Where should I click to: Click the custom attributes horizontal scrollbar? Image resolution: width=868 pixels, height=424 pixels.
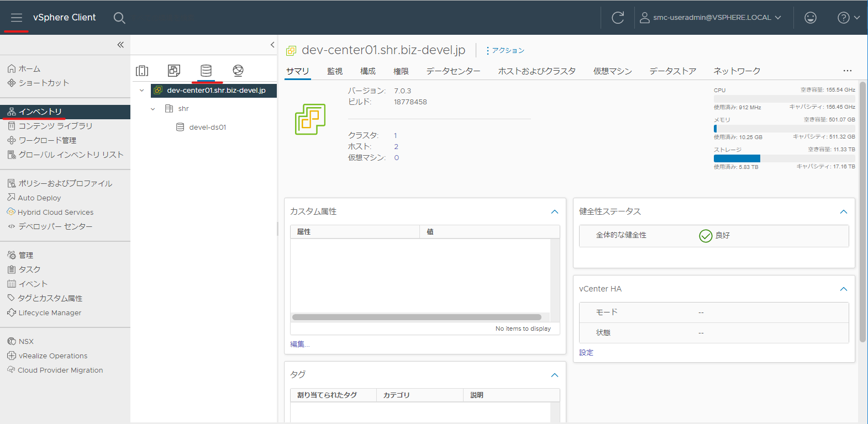[x=417, y=317]
